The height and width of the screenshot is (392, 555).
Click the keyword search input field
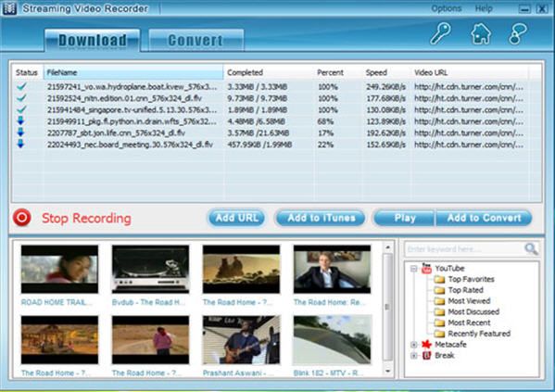464,249
